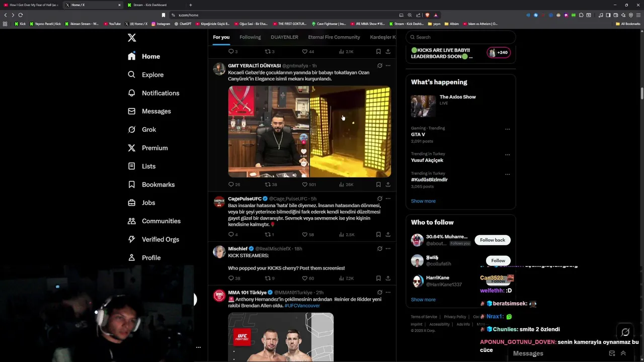
Task: Switch to Stream - Kick Dashboard browser tab
Action: pos(149,5)
